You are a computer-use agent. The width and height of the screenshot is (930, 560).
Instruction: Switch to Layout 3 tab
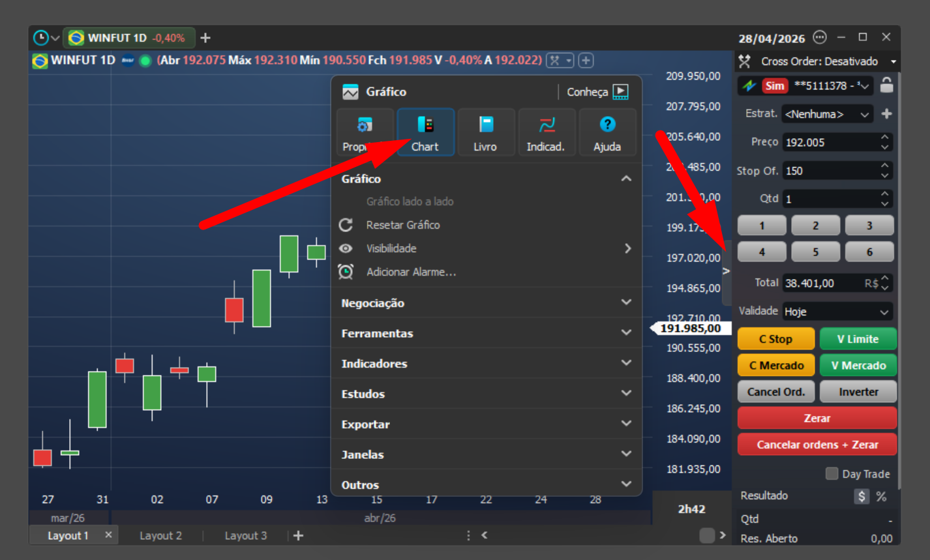[246, 535]
